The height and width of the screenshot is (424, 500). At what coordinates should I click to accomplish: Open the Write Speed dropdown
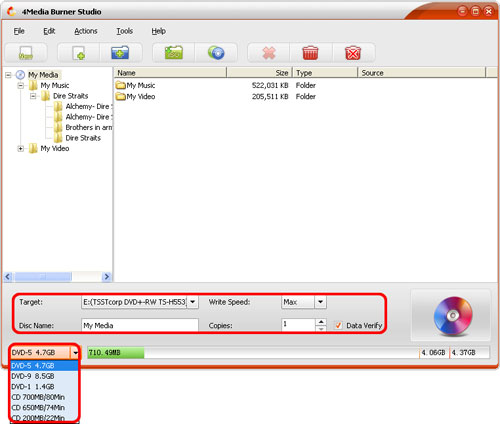tap(320, 302)
